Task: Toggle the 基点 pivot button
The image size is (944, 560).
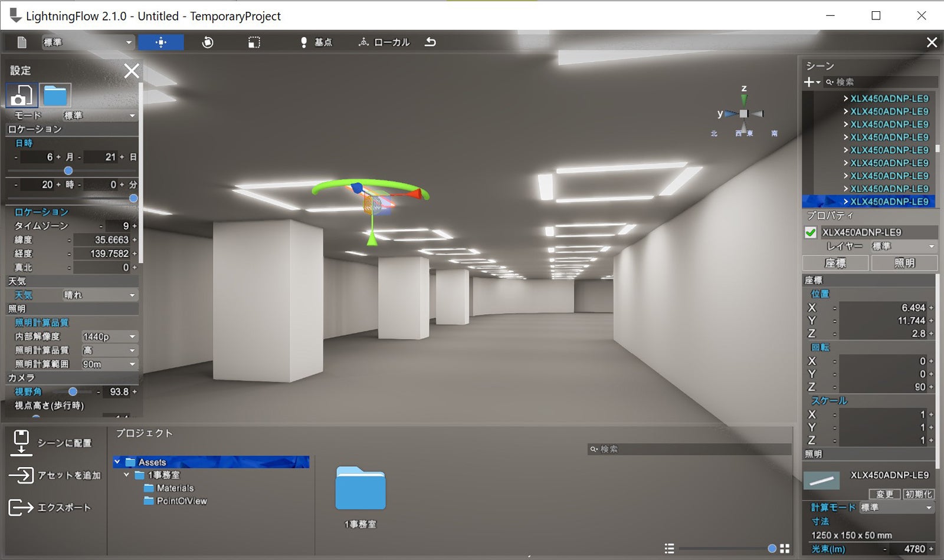Action: [316, 42]
